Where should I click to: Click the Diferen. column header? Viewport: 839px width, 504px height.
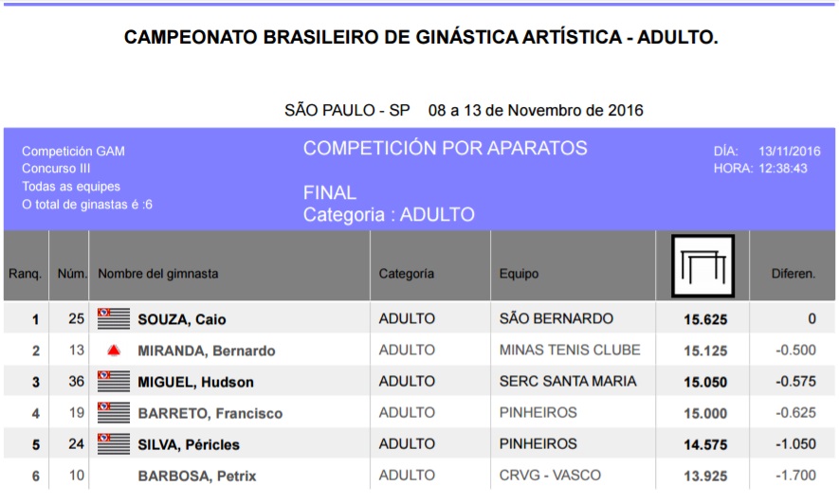coord(793,274)
